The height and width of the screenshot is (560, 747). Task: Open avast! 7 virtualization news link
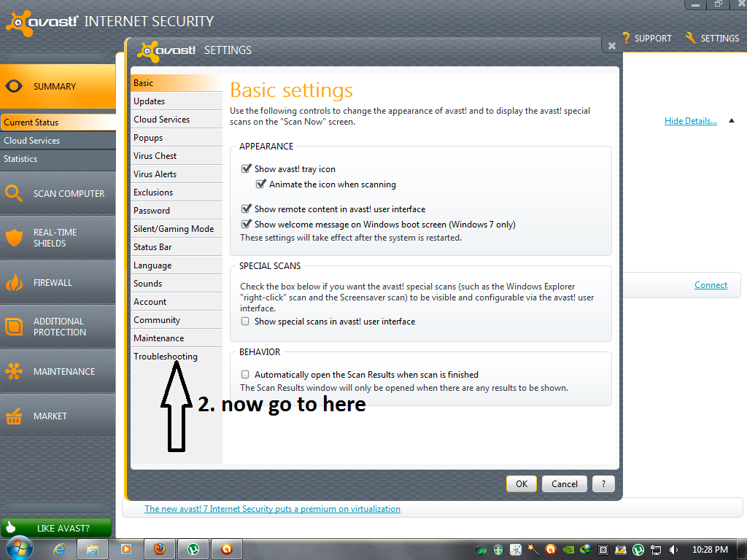pyautogui.click(x=272, y=508)
